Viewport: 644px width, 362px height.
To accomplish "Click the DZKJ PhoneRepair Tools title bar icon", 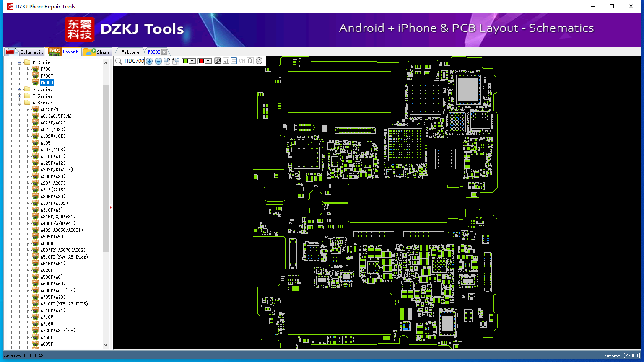I will coord(10,6).
